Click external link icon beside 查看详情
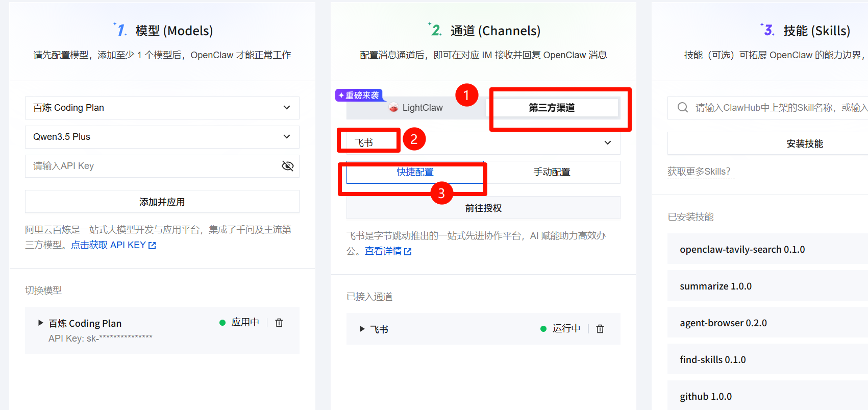This screenshot has width=868, height=410. (408, 252)
